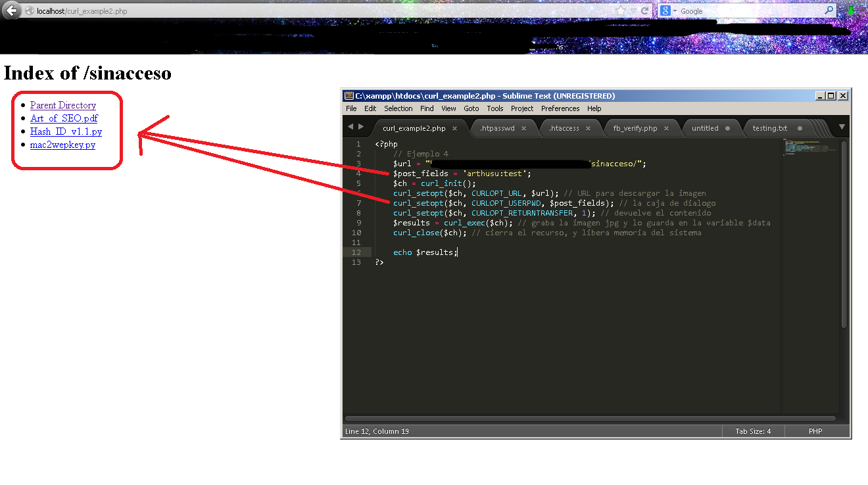Open the PHP syntax selector in the status bar

point(815,431)
